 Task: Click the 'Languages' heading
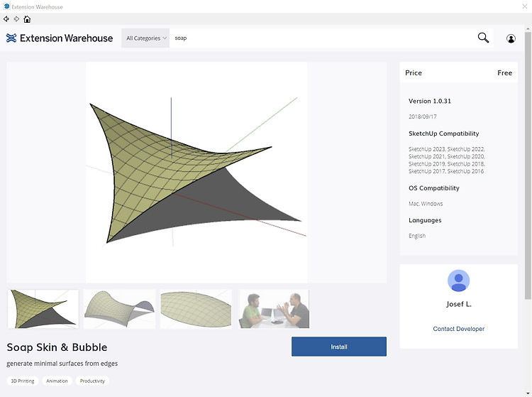coord(425,220)
